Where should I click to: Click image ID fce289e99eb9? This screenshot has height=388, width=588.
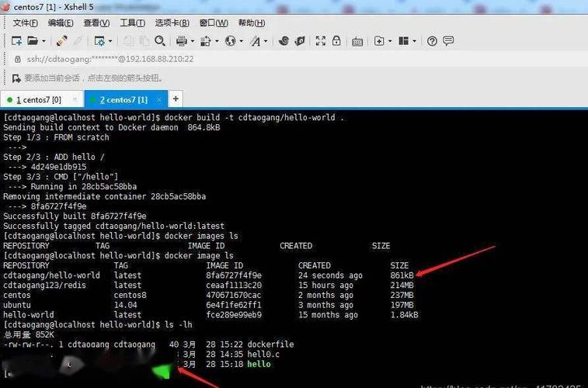234,315
